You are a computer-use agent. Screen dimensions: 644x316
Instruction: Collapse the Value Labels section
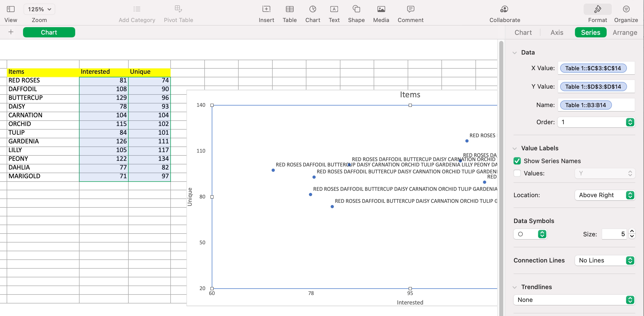click(515, 148)
